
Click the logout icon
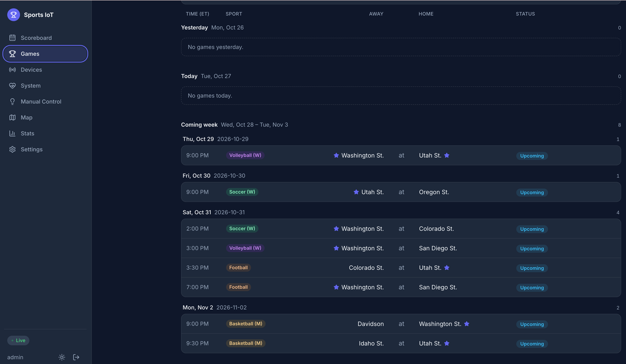pos(76,357)
